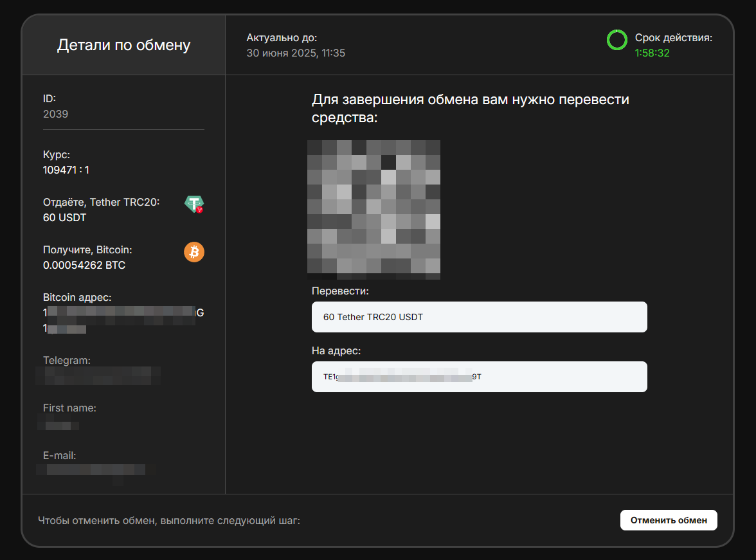Screen dimensions: 756x560
Task: Select the '60 Tether TRC20 USDT' amount field
Action: [x=480, y=317]
